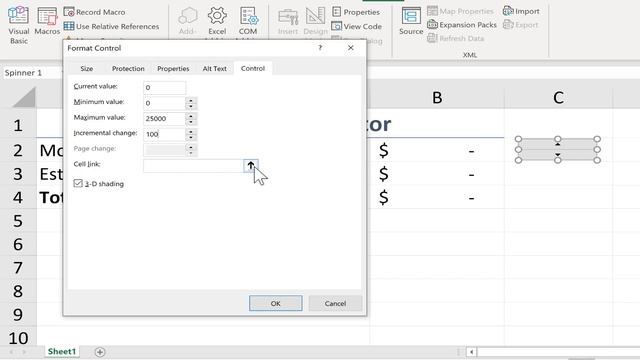Switch to the Protection tab
This screenshot has width=640, height=360.
coord(128,68)
